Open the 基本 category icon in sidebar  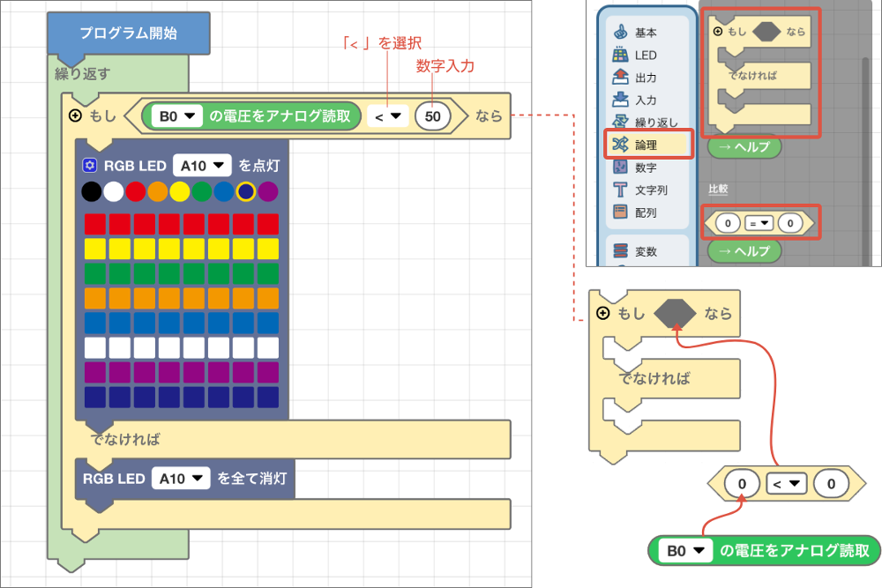[620, 32]
